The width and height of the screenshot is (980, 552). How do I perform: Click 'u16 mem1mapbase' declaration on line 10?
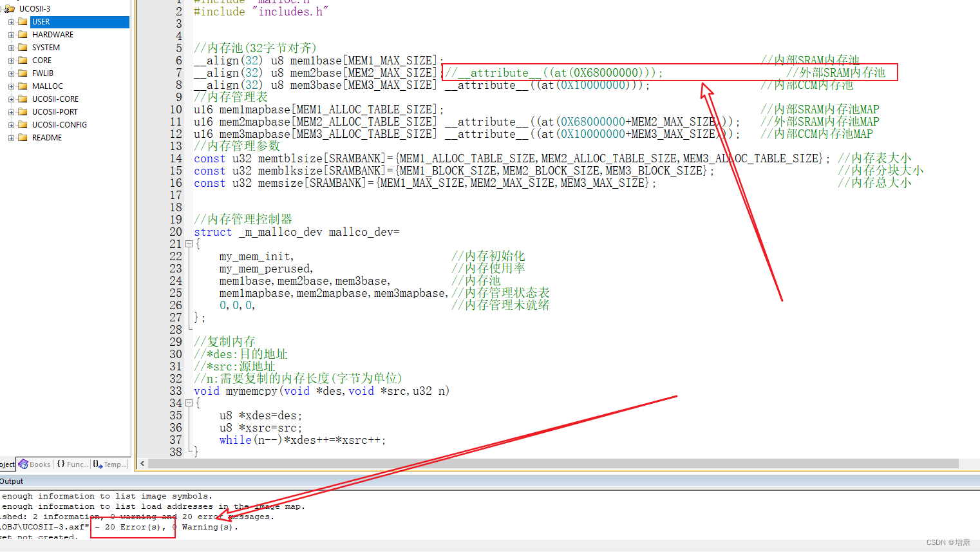point(319,109)
